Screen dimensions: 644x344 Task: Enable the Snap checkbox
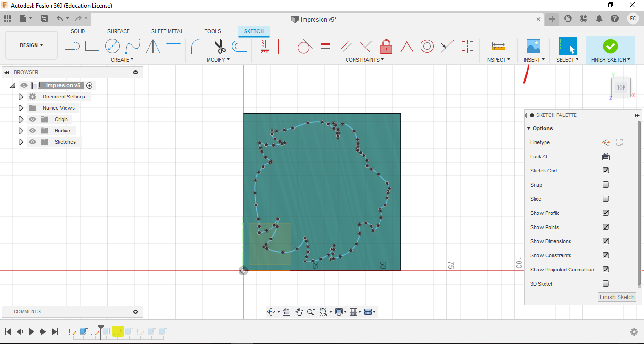click(x=606, y=185)
